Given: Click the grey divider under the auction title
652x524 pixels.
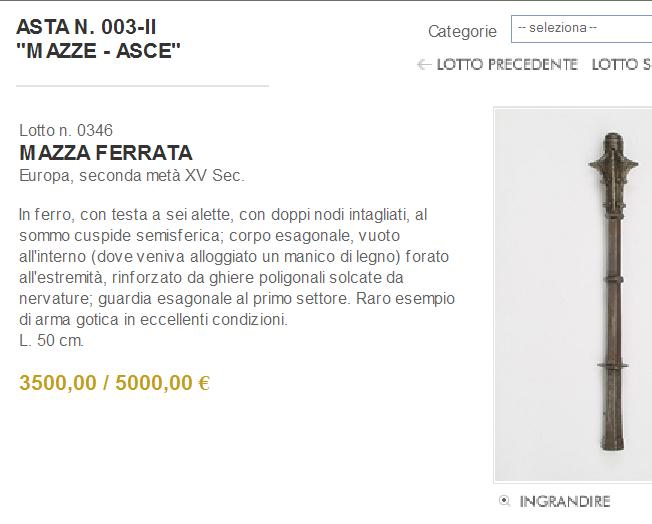Looking at the screenshot, I should coord(142,86).
